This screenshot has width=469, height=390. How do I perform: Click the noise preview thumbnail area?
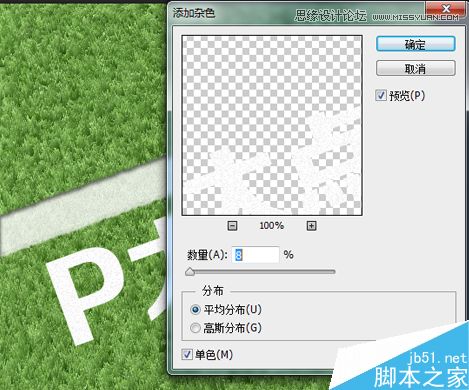(272, 125)
